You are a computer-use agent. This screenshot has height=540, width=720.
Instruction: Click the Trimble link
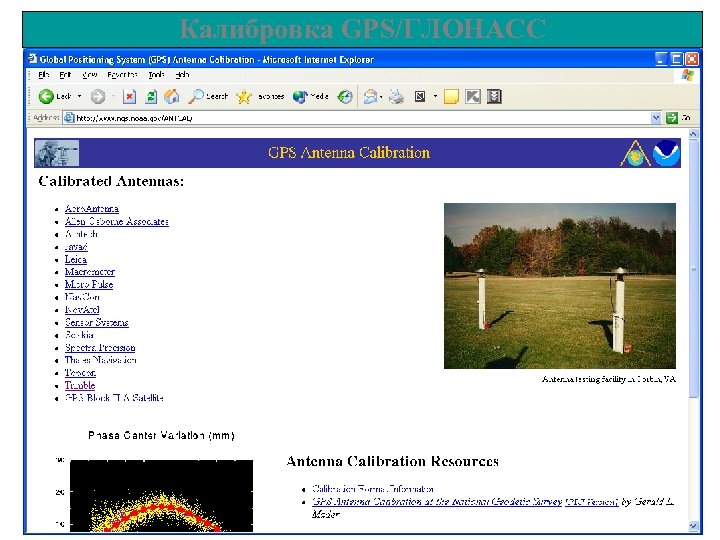click(x=80, y=385)
